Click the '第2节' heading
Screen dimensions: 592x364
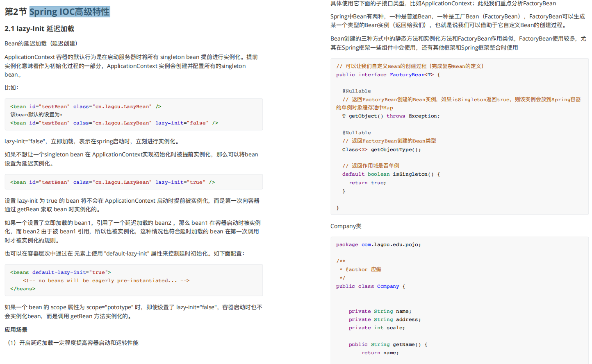pos(16,12)
